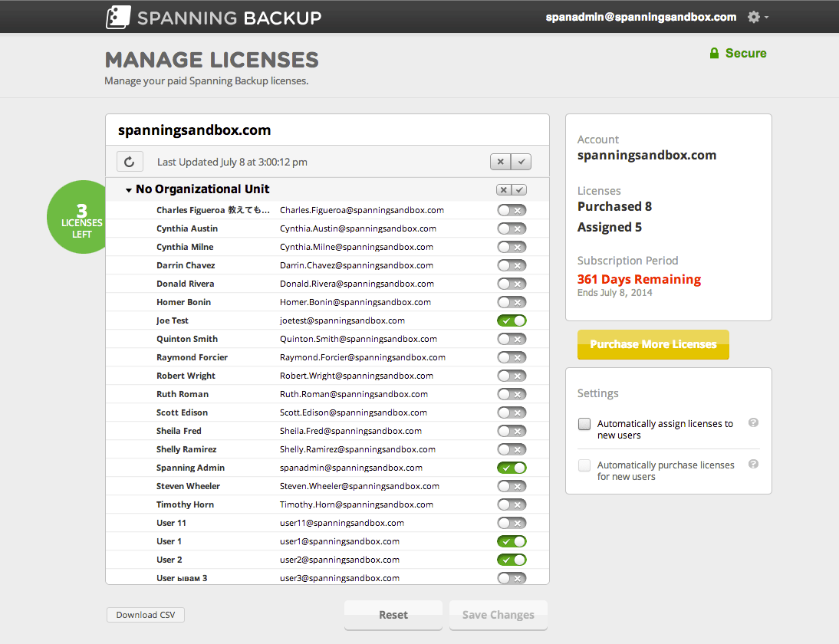Open help for automatic license assignment
This screenshot has height=644, width=839.
[x=753, y=422]
